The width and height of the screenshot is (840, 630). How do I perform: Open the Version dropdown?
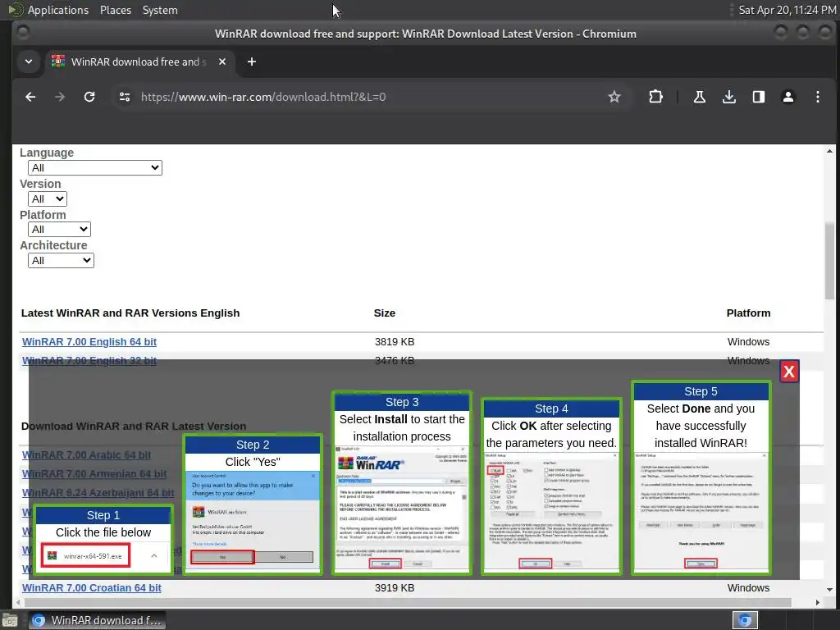coord(48,199)
